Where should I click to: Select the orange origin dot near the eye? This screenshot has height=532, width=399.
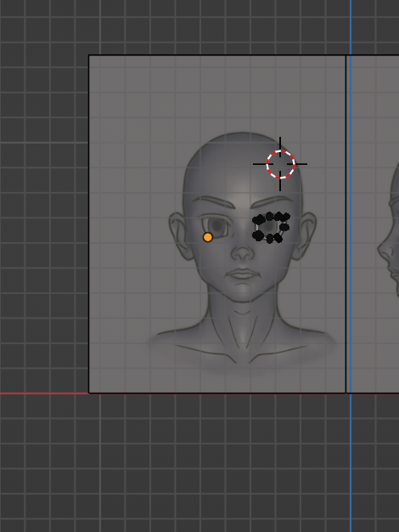[x=208, y=237]
